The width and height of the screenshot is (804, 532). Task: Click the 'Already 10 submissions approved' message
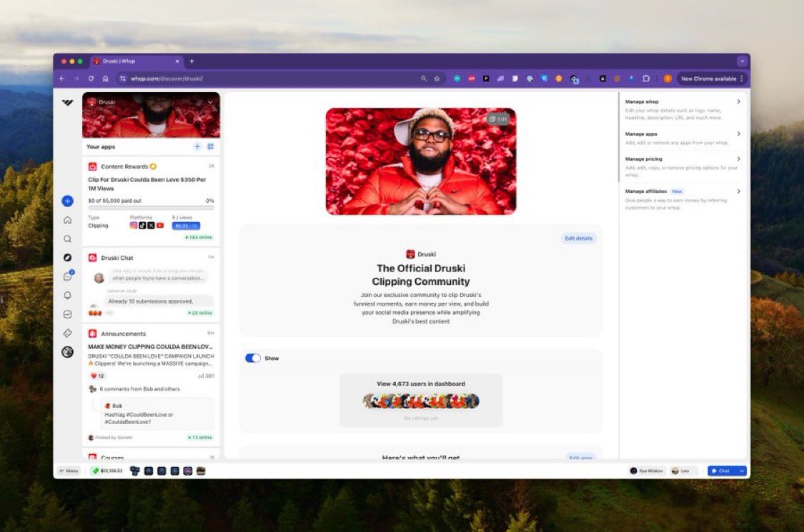coord(151,301)
